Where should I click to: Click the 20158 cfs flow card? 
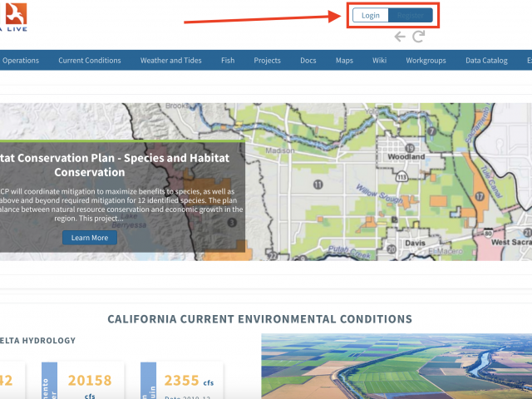(x=83, y=381)
